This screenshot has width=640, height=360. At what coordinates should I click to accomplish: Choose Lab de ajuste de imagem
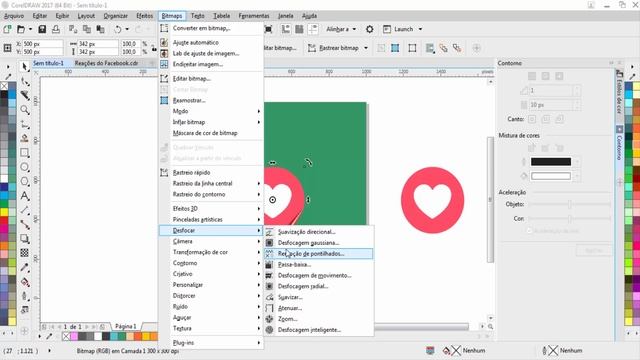[210, 53]
